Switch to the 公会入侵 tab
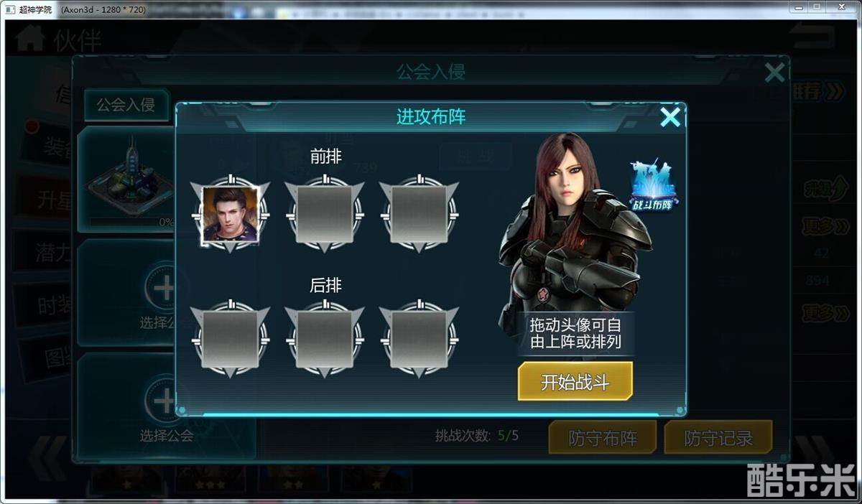Screen dimensions: 862x504 point(126,105)
